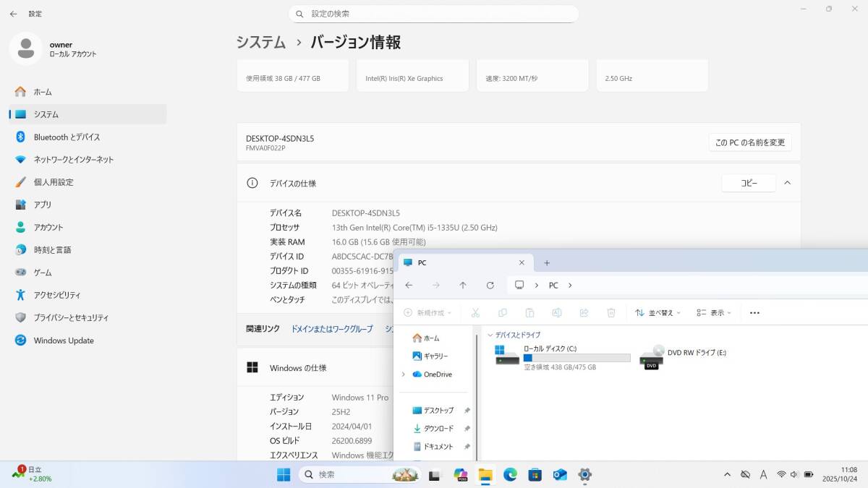
Task: Click the See more ellipsis in Explorer toolbar
Action: (x=754, y=312)
